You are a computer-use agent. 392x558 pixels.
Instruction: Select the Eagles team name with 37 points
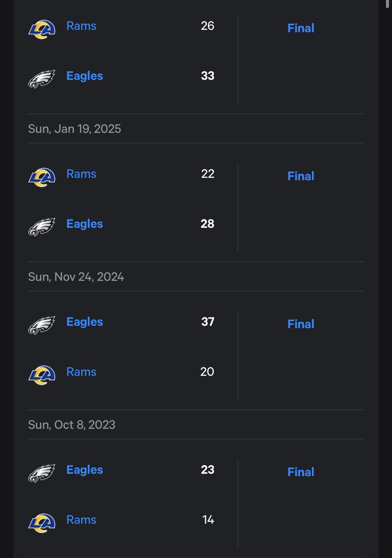coord(85,322)
